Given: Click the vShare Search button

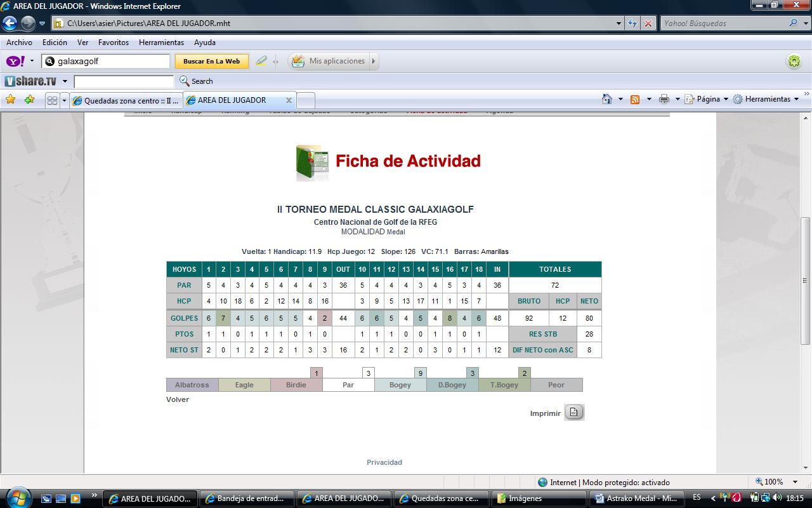Looking at the screenshot, I should [x=196, y=81].
